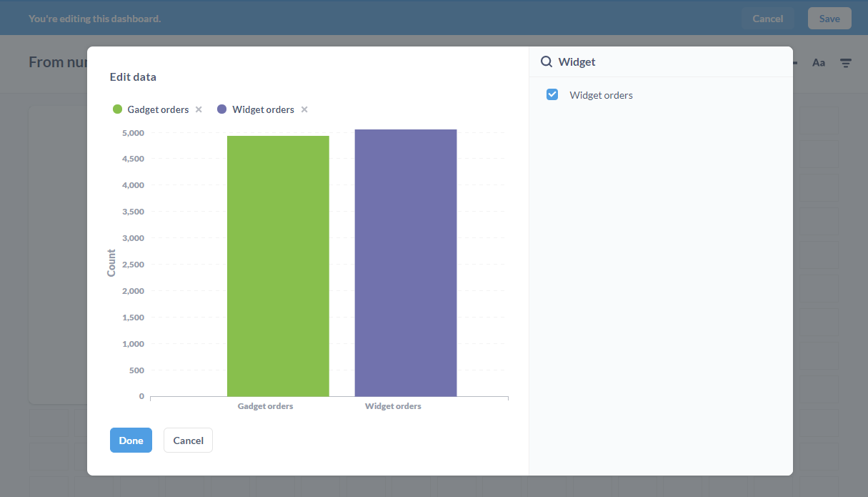Remove the Gadget orders series

199,109
